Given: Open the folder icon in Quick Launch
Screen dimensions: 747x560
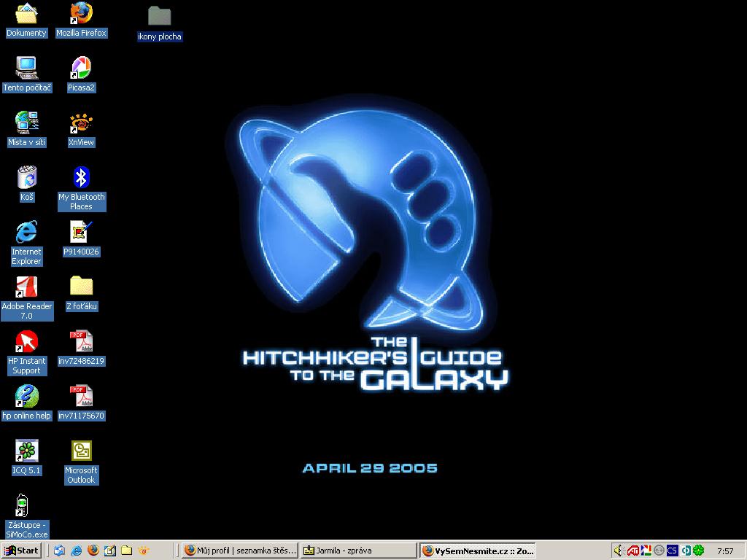Looking at the screenshot, I should click(126, 551).
